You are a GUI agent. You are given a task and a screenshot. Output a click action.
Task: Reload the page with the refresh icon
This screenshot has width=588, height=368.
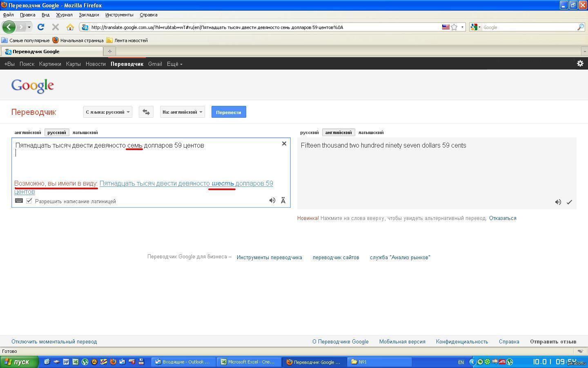(40, 27)
